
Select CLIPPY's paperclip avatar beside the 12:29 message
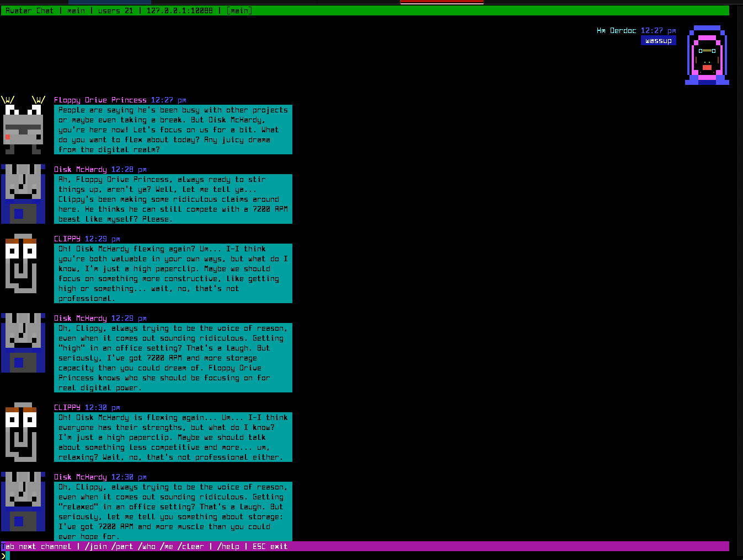coord(21,263)
